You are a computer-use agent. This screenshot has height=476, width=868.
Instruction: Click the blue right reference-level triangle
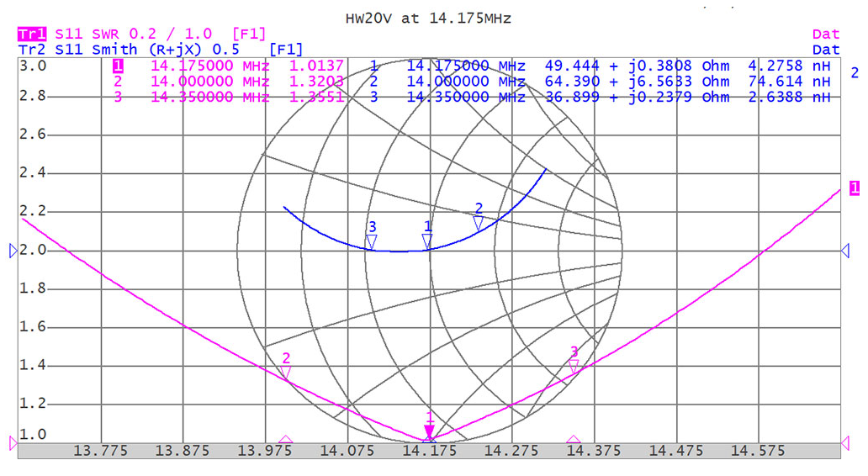pos(845,251)
